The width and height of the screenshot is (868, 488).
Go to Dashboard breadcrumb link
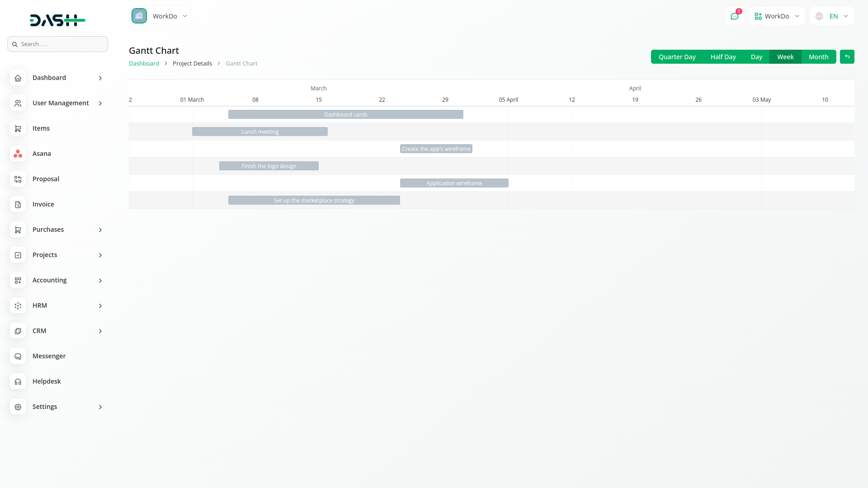[144, 64]
